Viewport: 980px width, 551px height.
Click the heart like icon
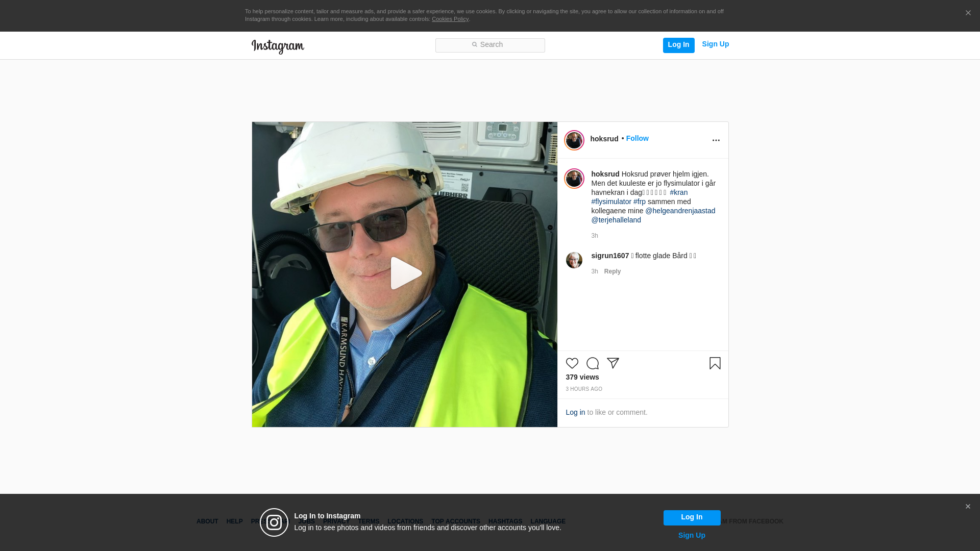point(572,363)
